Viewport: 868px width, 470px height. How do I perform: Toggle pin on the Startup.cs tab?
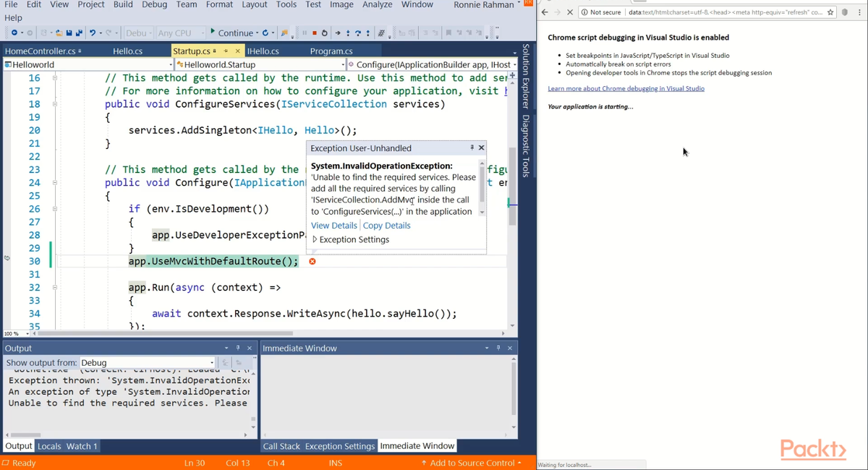pyautogui.click(x=226, y=51)
